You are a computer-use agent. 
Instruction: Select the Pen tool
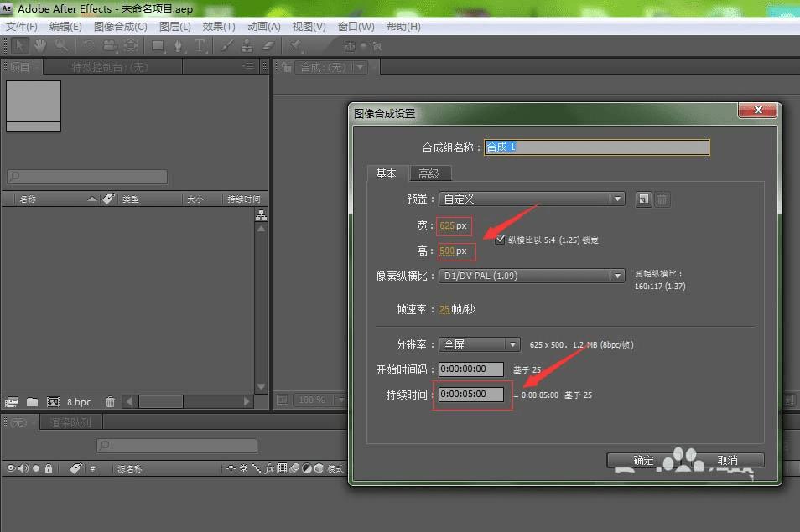178,46
